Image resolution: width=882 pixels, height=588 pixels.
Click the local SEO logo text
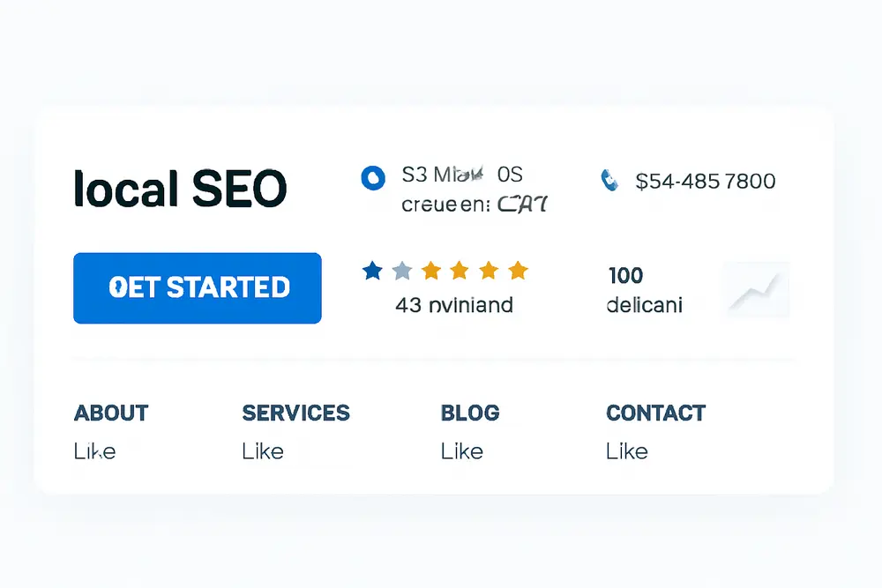tap(181, 189)
